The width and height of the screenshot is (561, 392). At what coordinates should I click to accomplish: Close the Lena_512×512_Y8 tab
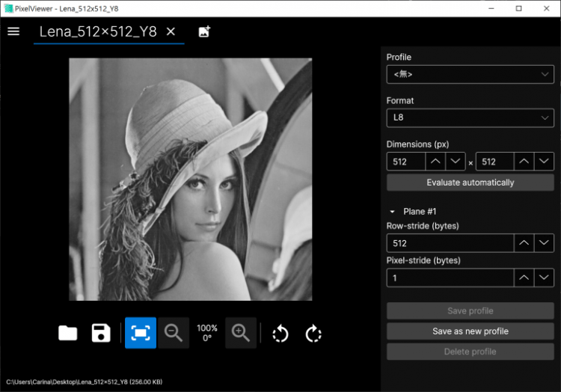pyautogui.click(x=171, y=31)
